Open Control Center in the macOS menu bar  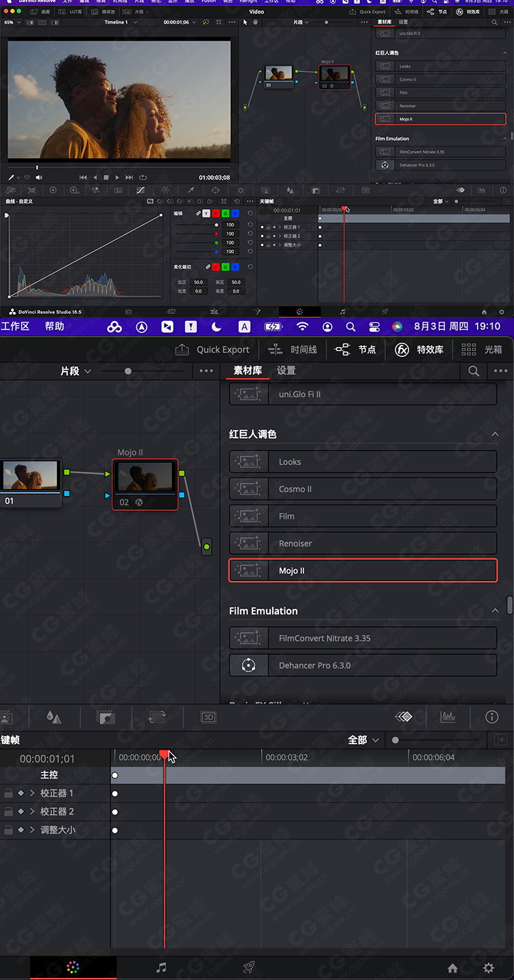[374, 326]
